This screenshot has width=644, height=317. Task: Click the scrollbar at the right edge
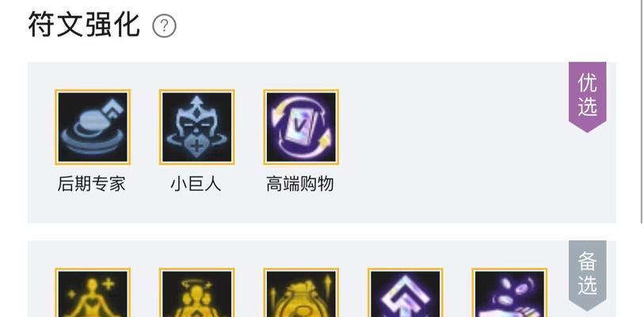642,111
